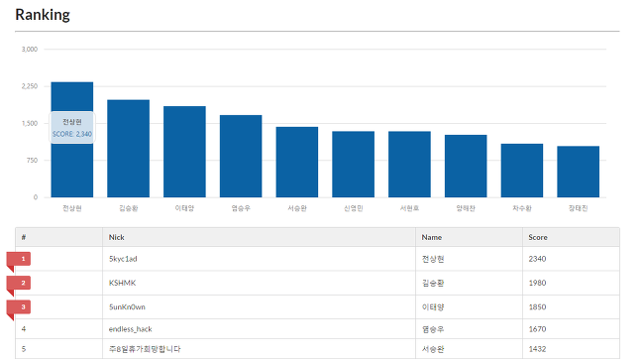Click the 신영민 x-axis label
The height and width of the screenshot is (359, 644).
[x=354, y=208]
